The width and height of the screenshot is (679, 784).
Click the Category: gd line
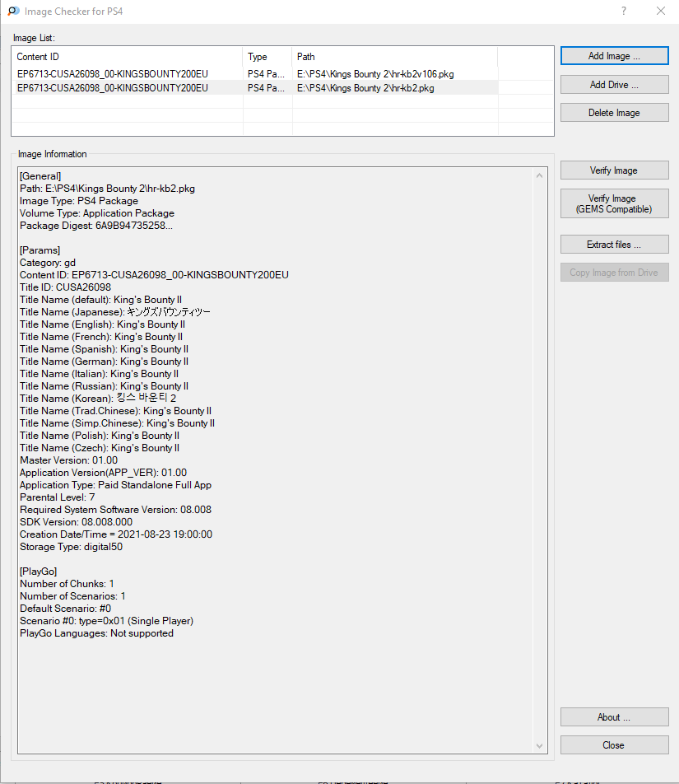tap(48, 263)
